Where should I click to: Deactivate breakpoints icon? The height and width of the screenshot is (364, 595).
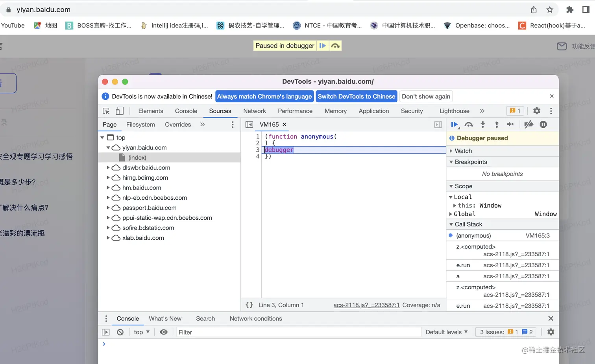point(529,125)
